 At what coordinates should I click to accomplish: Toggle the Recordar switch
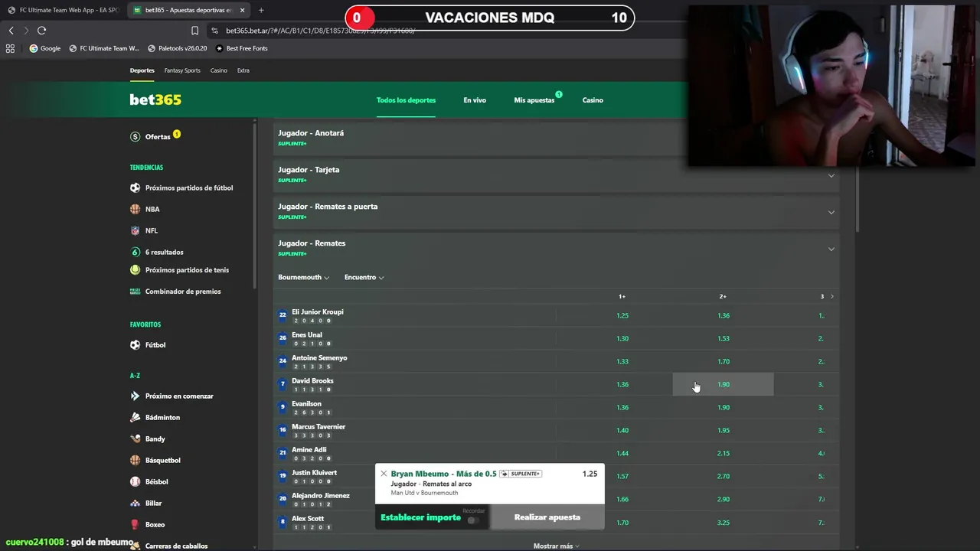473,520
